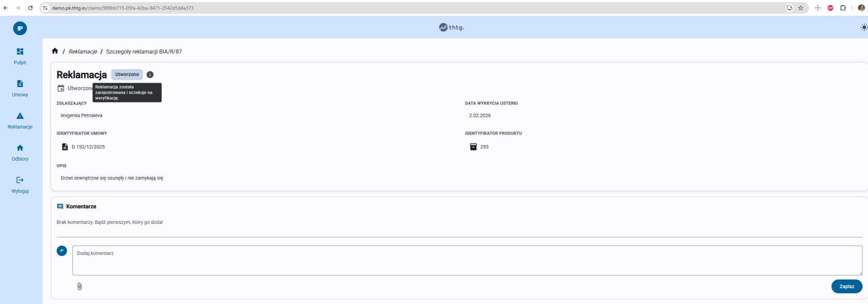The height and width of the screenshot is (304, 868).
Task: Go back to the previous browser page
Action: tap(6, 8)
